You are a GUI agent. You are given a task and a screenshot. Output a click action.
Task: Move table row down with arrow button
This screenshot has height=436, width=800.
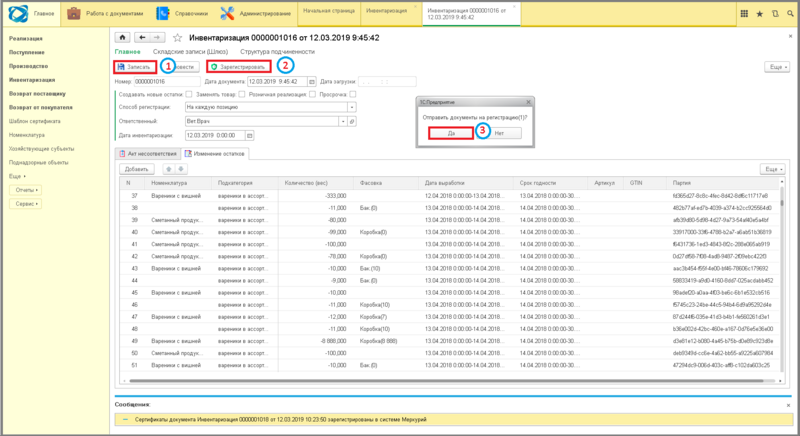(181, 169)
